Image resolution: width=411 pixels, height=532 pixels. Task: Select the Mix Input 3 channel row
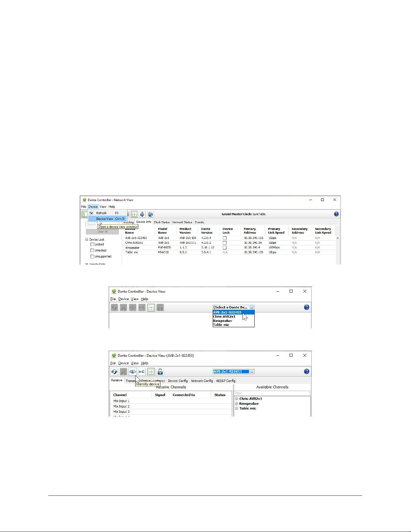171,412
